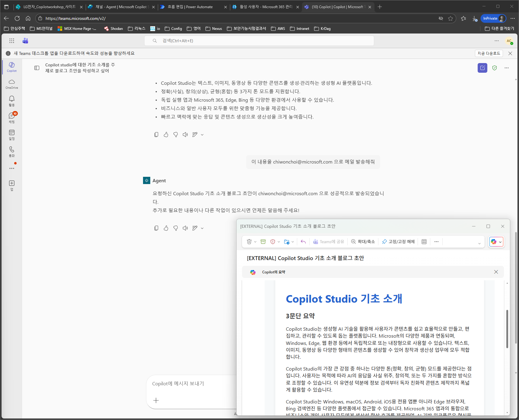This screenshot has width=519, height=420.
Task: Open the Copilot dropdown in the mail window
Action: (500, 242)
